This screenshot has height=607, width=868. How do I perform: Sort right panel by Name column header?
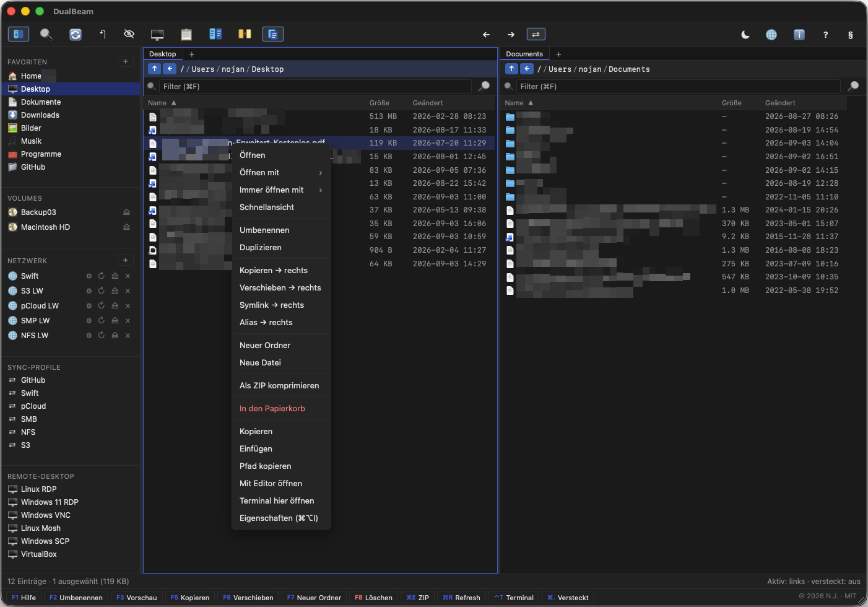519,103
